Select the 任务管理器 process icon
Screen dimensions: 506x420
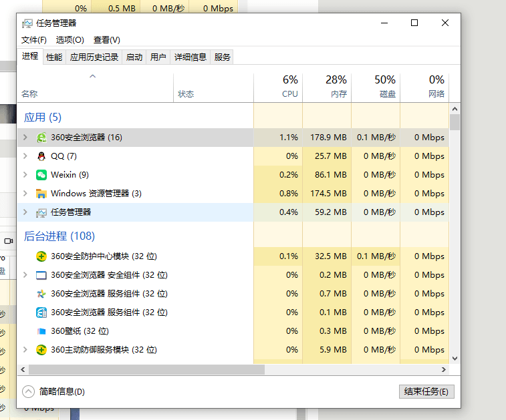[x=41, y=212]
